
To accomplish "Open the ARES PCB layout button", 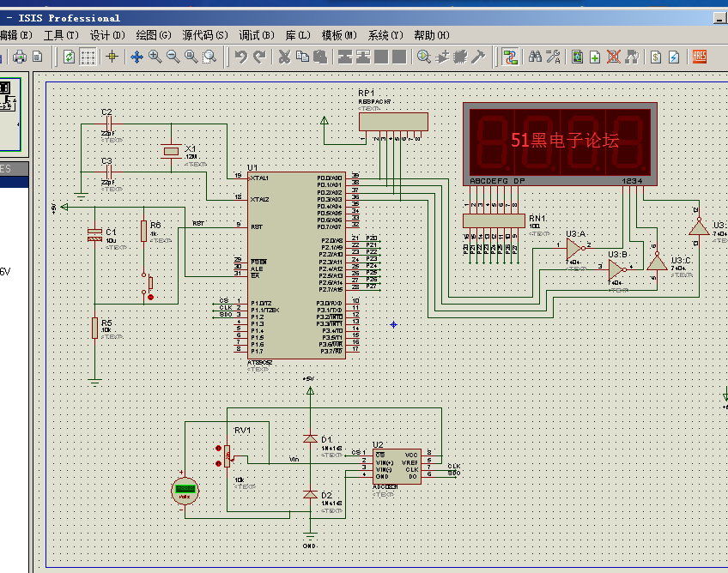I will (x=700, y=57).
